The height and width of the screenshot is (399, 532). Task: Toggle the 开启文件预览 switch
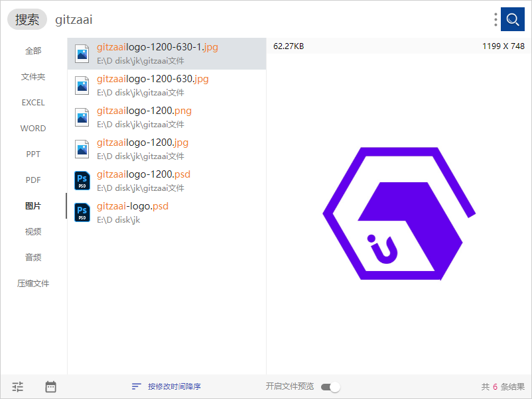point(330,387)
